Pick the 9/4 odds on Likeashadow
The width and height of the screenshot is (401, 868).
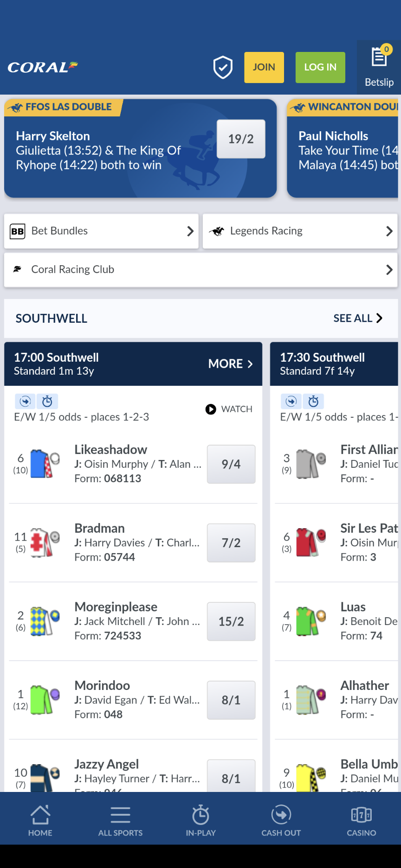coord(231,464)
